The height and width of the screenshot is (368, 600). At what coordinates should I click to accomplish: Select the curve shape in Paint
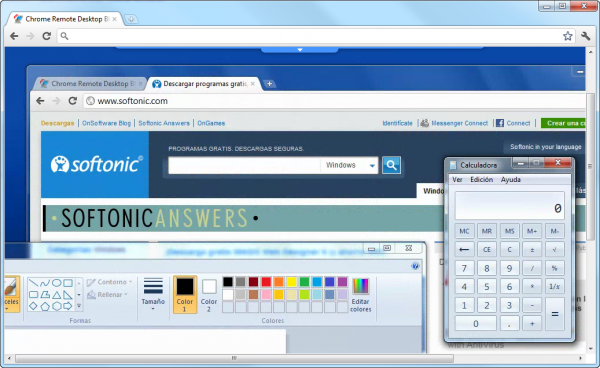coord(45,283)
